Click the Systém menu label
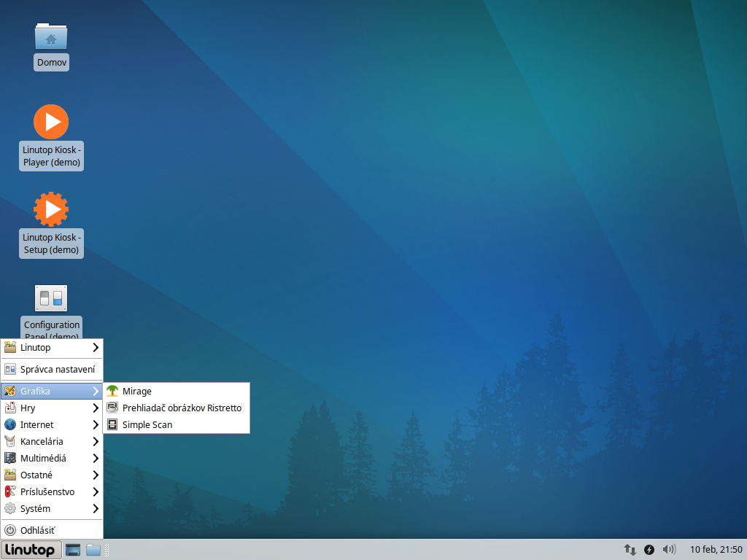Image resolution: width=747 pixels, height=560 pixels. pos(35,508)
